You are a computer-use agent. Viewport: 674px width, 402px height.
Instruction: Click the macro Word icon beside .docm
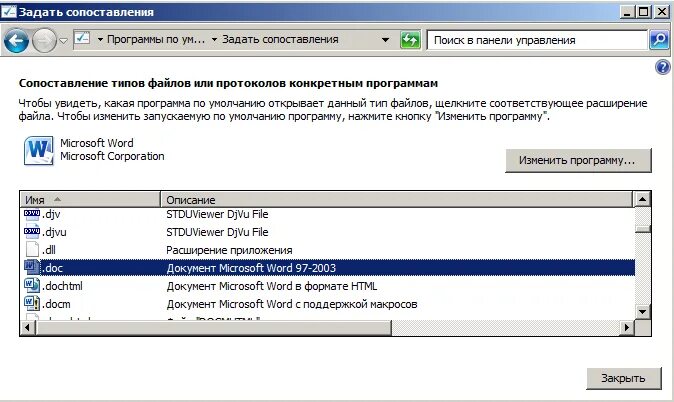(x=32, y=304)
